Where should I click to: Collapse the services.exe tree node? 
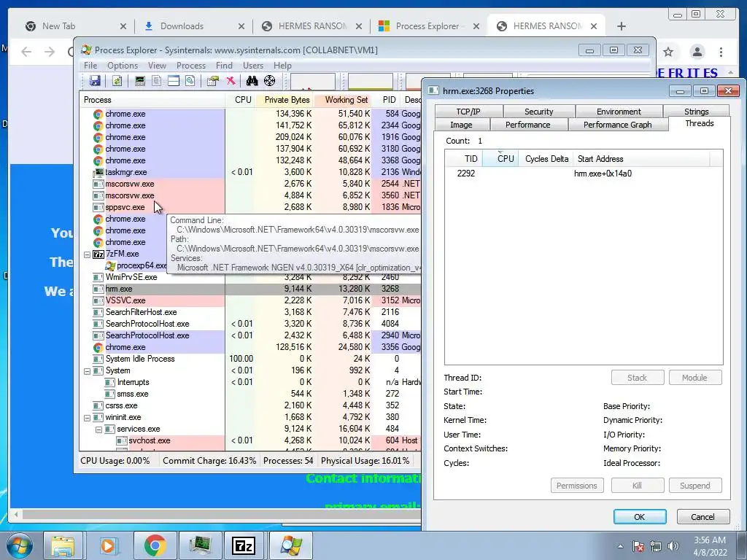[x=98, y=429]
